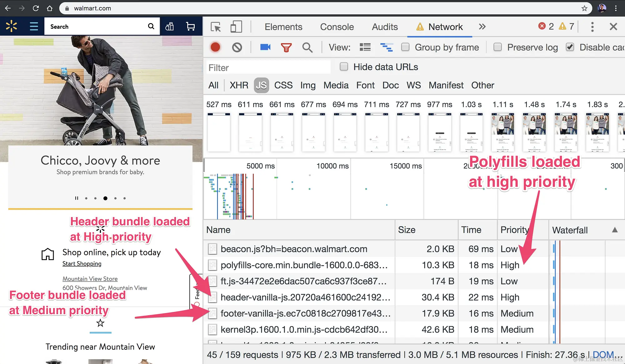
Task: Open the Walmart shopping cart icon
Action: (x=190, y=27)
